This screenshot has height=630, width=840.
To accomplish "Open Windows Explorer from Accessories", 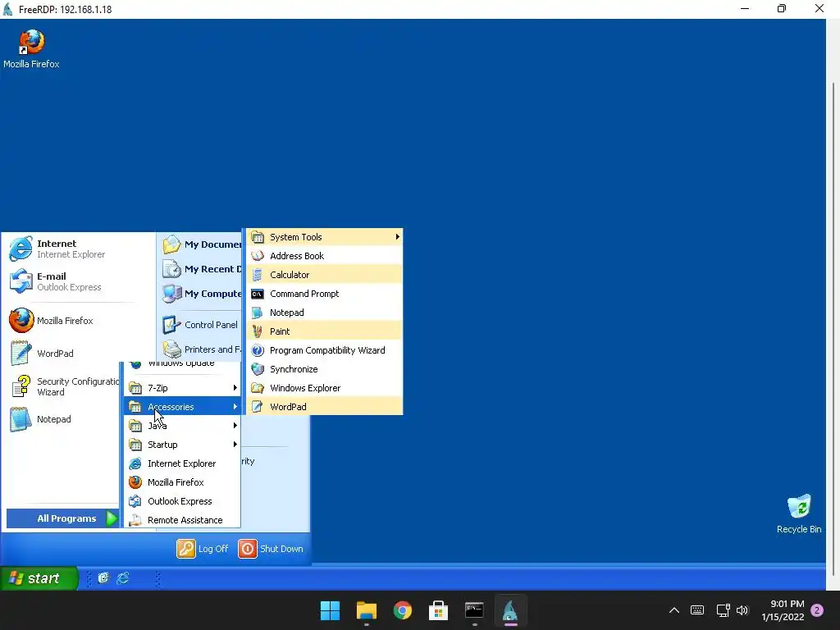I will point(325,388).
